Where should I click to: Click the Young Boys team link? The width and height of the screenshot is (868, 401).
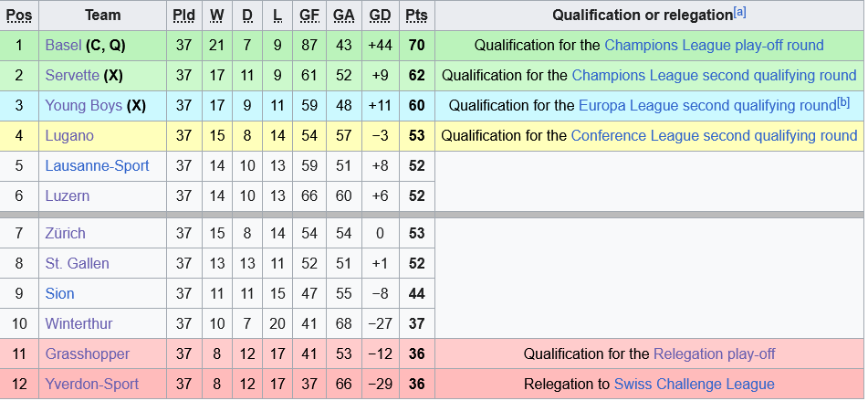click(x=83, y=105)
